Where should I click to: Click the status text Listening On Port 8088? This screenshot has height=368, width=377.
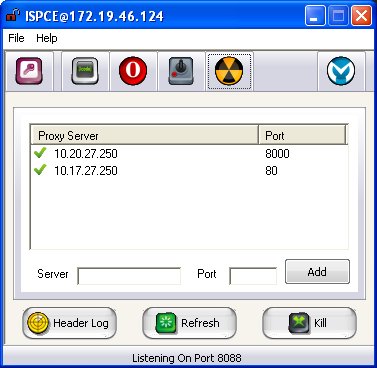(187, 358)
